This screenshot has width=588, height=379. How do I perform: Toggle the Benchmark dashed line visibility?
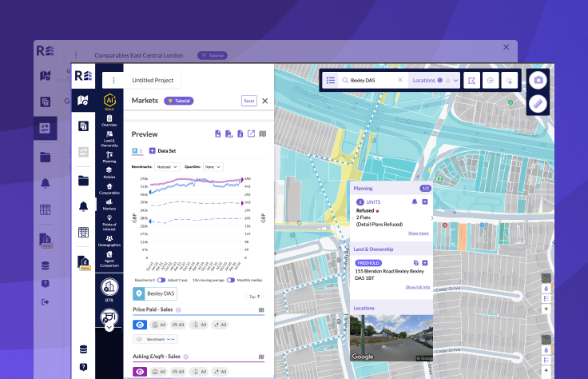[155, 339]
